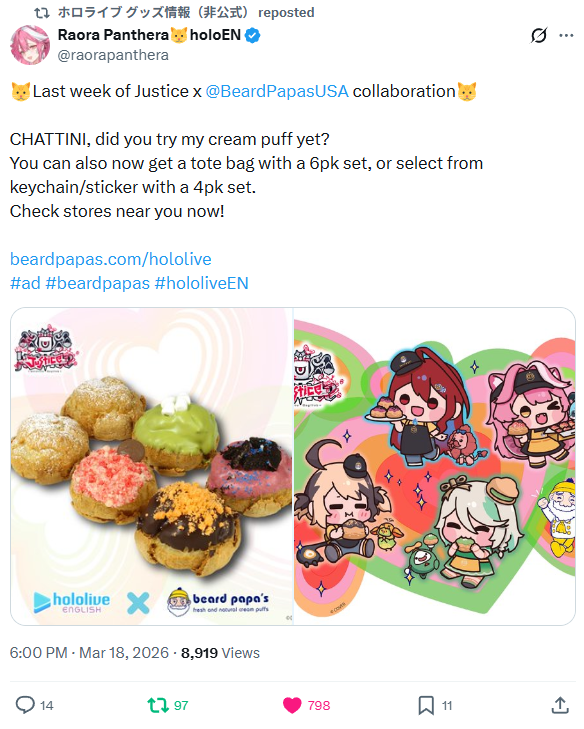The image size is (584, 729).
Task: Open the three-dot more options menu
Action: (566, 35)
